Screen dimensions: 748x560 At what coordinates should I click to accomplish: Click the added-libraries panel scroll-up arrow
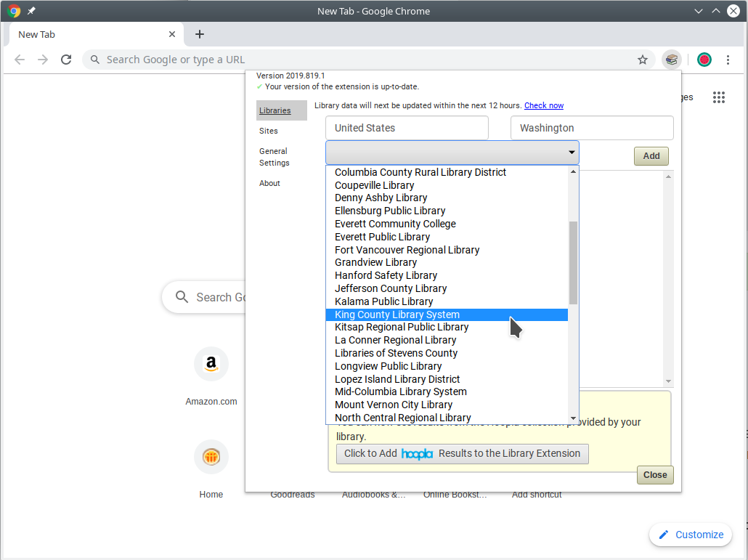668,176
